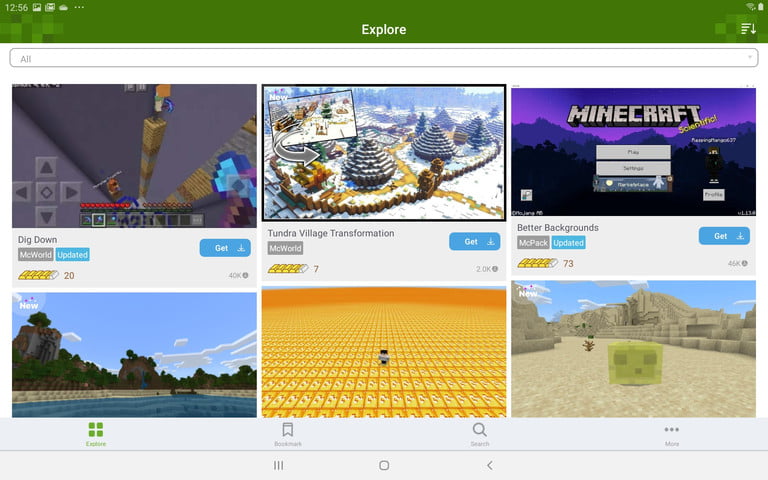
Task: Select the Tundra Village Transformation title
Action: [331, 233]
